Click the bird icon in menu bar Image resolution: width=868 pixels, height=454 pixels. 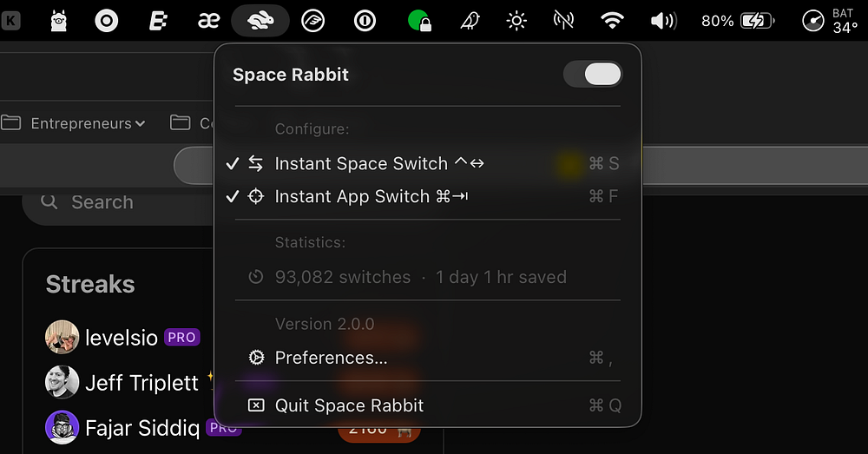coord(470,21)
